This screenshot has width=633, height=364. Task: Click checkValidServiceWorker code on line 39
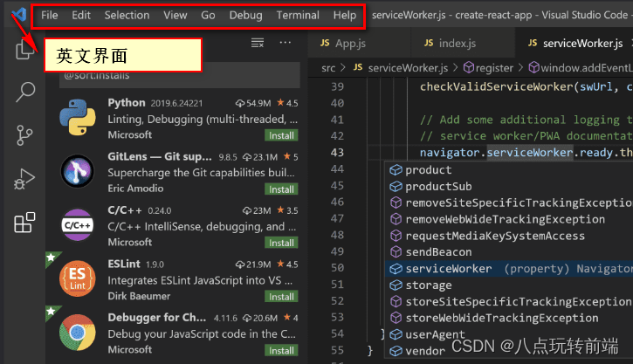[497, 86]
